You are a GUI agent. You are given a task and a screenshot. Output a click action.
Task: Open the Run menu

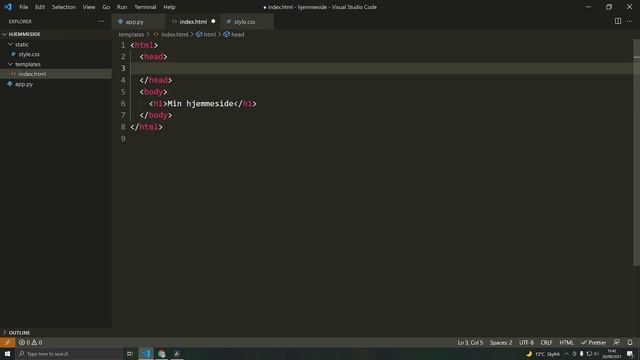pyautogui.click(x=122, y=7)
